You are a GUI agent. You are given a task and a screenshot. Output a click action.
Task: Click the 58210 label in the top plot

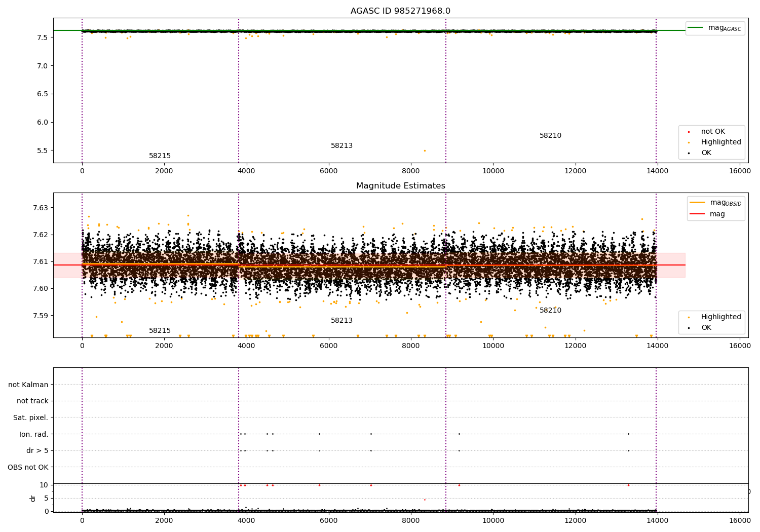(550, 136)
